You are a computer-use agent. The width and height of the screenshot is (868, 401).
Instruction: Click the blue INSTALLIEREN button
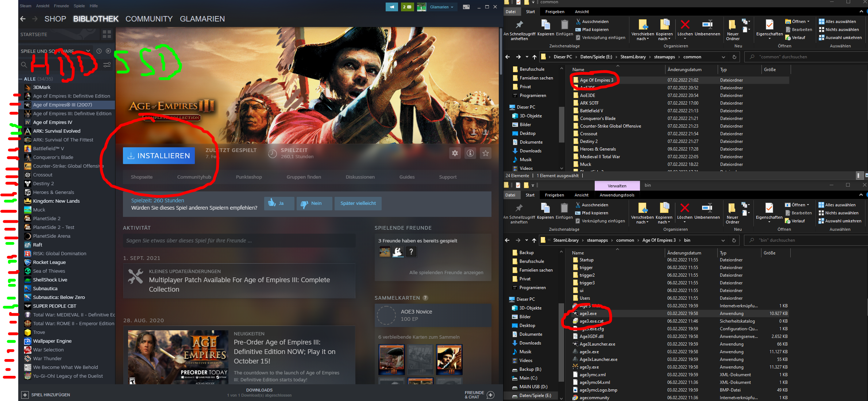(x=159, y=156)
